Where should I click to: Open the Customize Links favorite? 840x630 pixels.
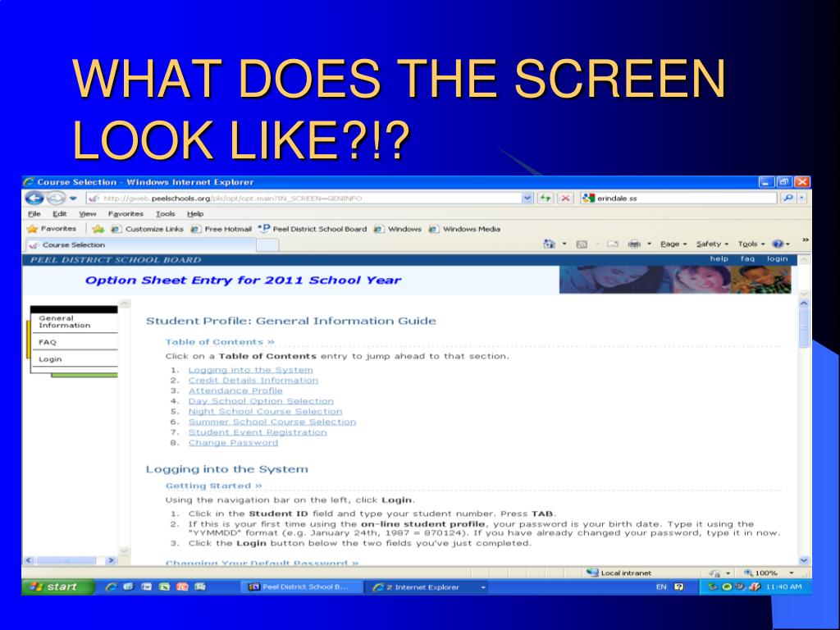[x=148, y=229]
